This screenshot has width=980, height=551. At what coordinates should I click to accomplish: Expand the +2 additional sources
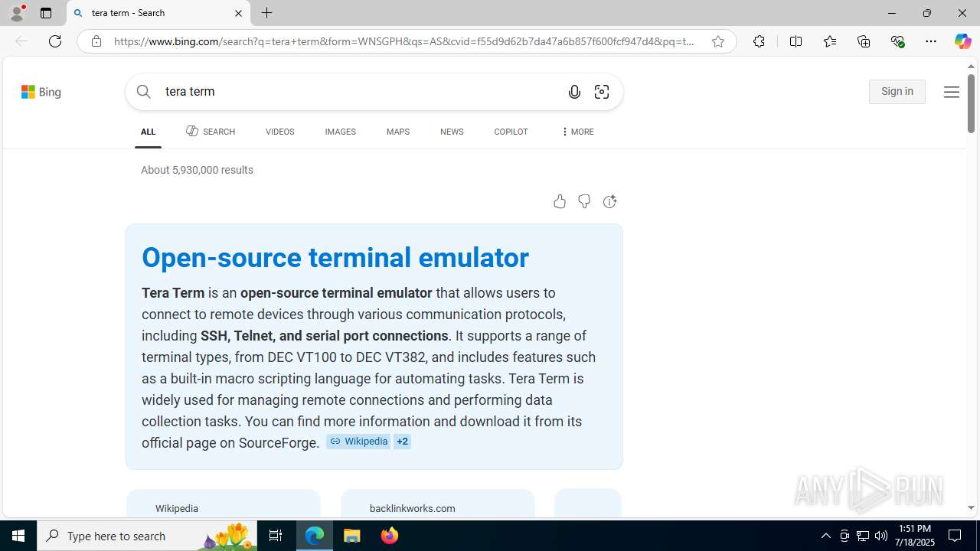402,442
